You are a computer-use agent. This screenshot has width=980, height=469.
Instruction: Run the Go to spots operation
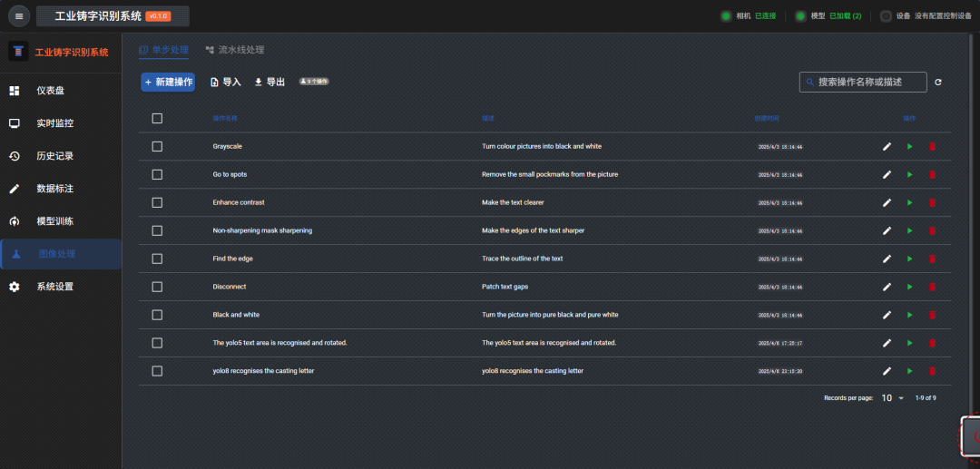pyautogui.click(x=909, y=174)
